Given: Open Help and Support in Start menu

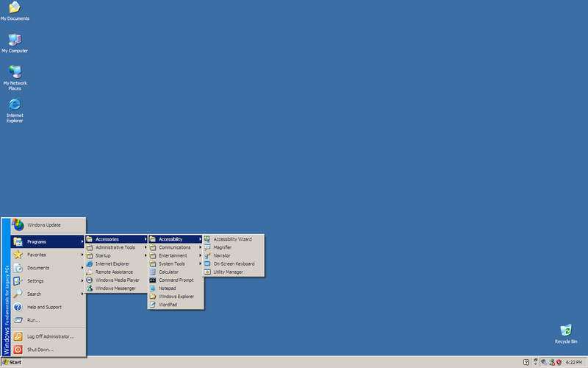Looking at the screenshot, I should (48, 307).
